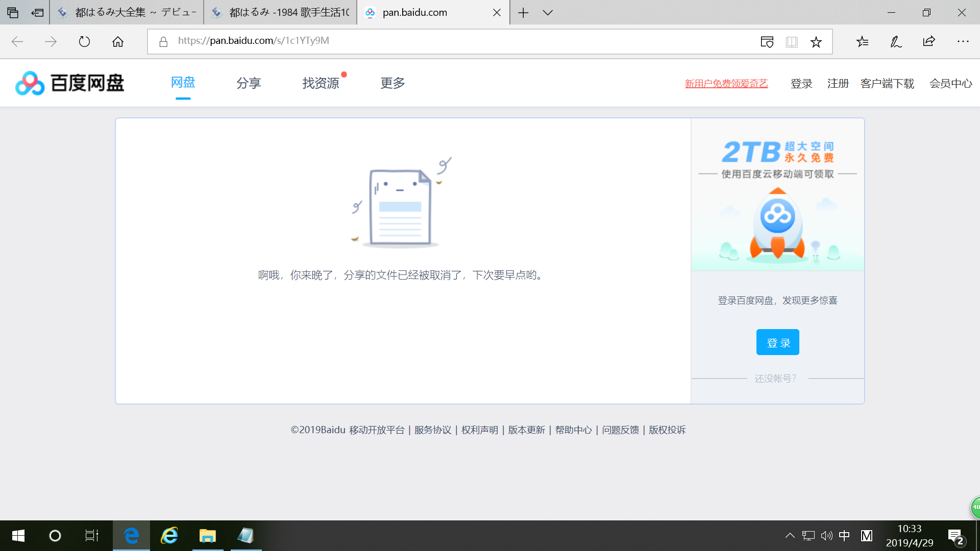Open the 版权投诉 footer link
Image resolution: width=980 pixels, height=551 pixels.
coord(667,430)
